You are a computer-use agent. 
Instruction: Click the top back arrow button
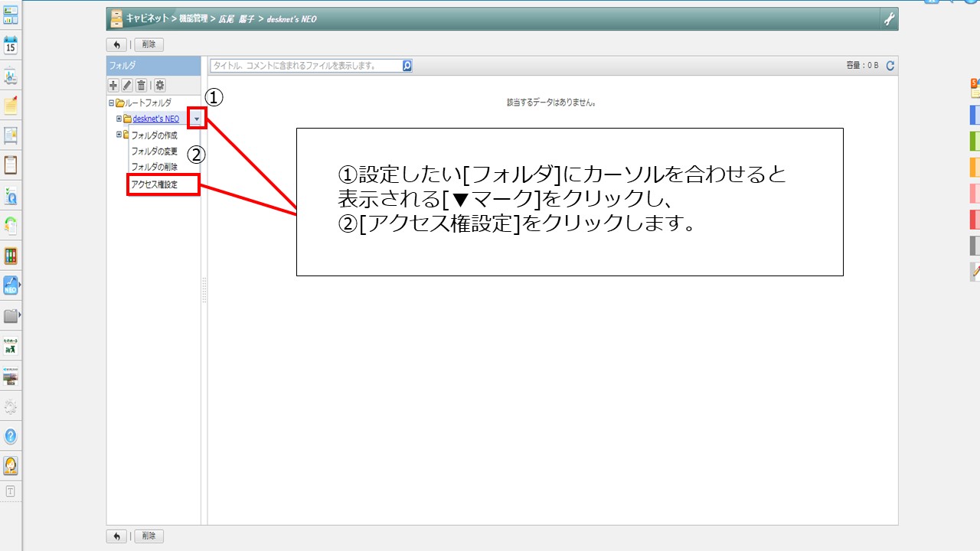[116, 45]
